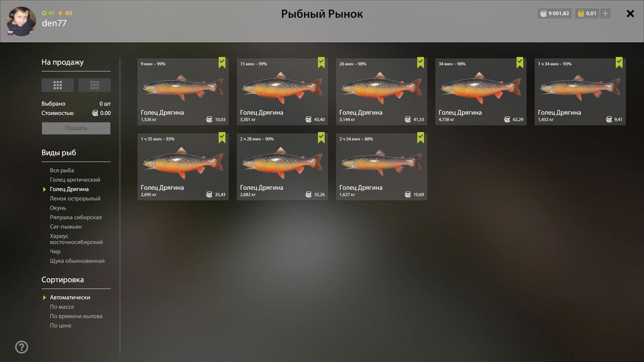Filter by Вся рыба
644x362 pixels.
click(x=62, y=170)
